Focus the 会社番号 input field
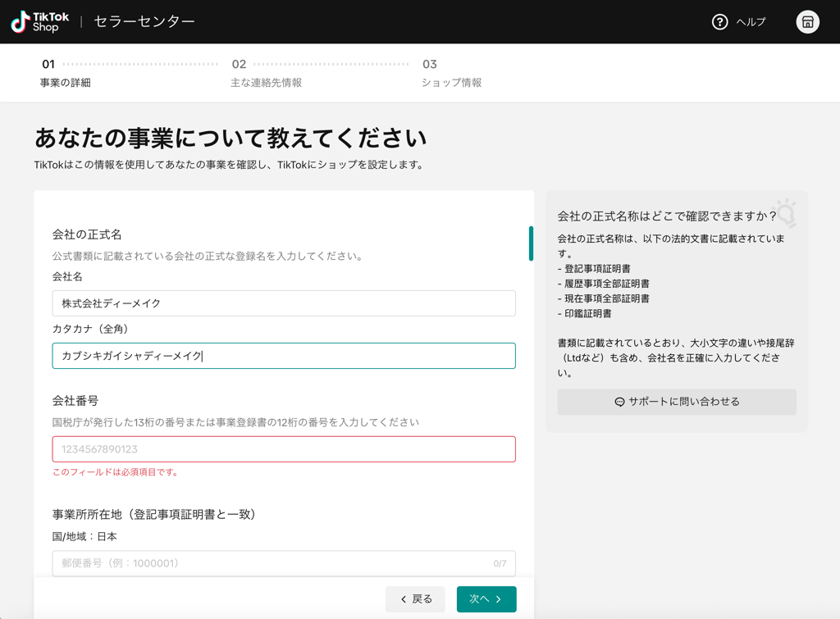This screenshot has height=619, width=840. (x=284, y=448)
